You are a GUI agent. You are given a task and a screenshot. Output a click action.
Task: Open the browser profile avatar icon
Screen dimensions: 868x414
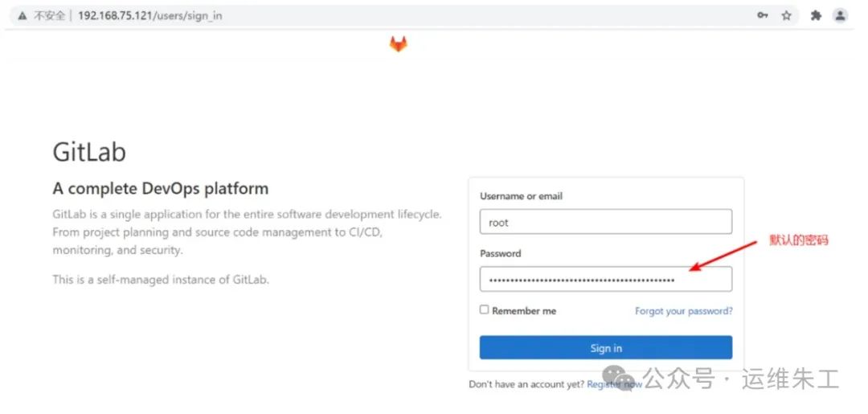841,15
